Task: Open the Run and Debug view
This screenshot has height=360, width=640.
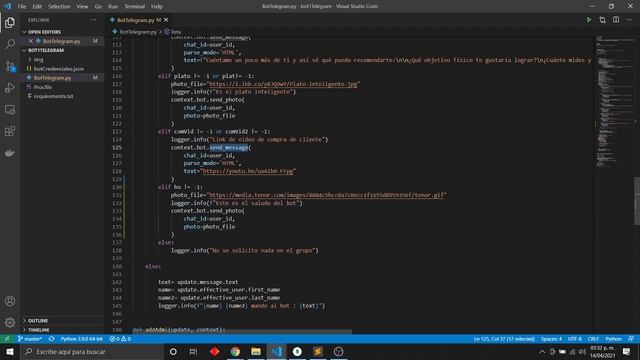Action: pos(10,88)
